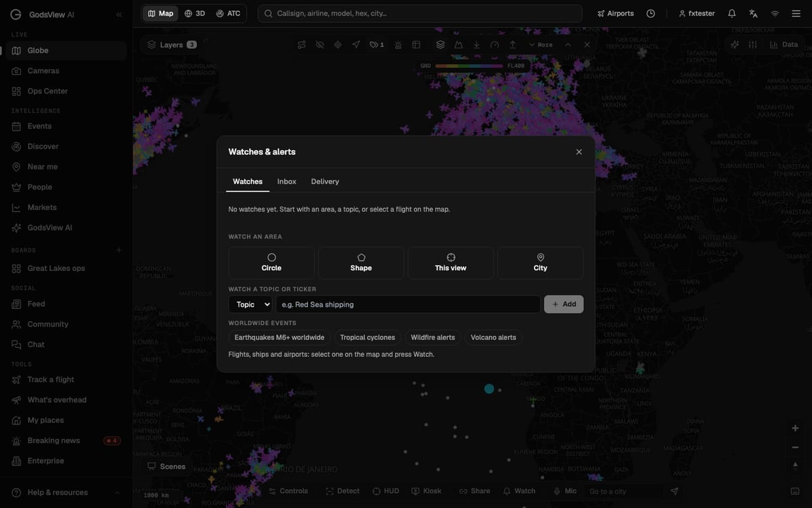Open the filter sliders icon on the map toolbar

pyautogui.click(x=752, y=45)
